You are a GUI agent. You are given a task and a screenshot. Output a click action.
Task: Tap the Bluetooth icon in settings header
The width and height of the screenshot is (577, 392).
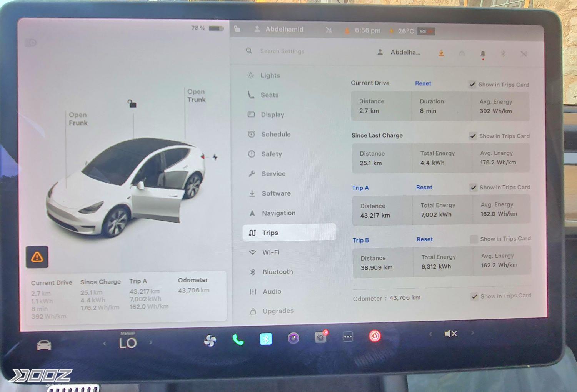coord(503,54)
